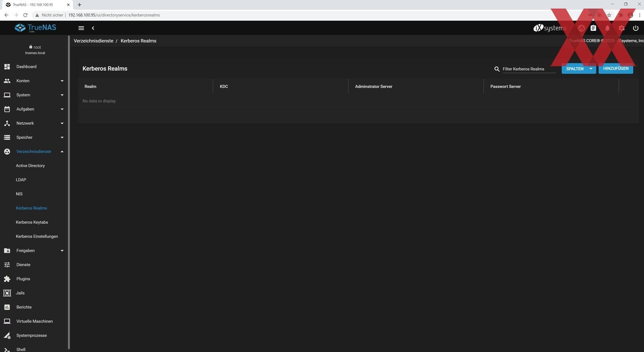Click the Aufgaben calendar icon
The width and height of the screenshot is (644, 352).
click(x=7, y=109)
